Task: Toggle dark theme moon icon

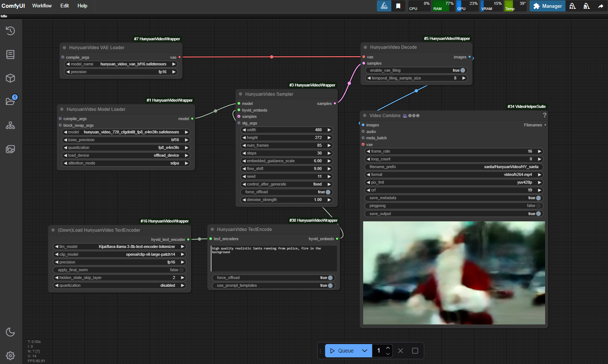Action: click(10, 332)
